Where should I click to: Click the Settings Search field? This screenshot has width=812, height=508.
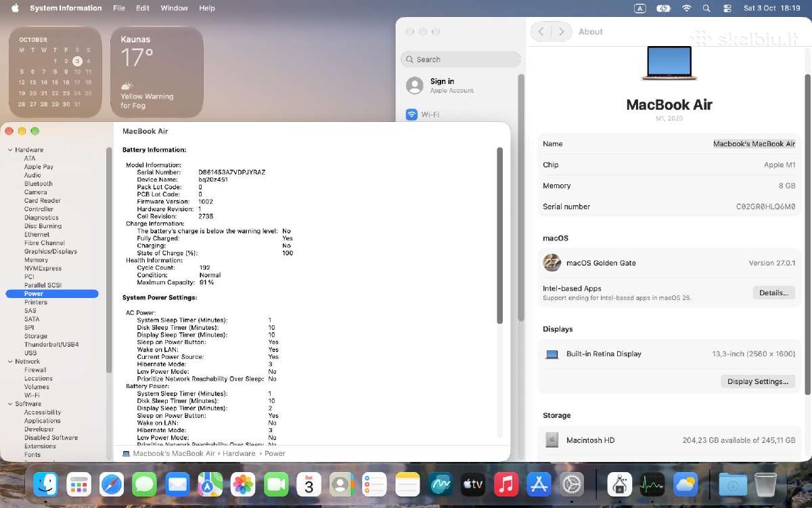460,60
